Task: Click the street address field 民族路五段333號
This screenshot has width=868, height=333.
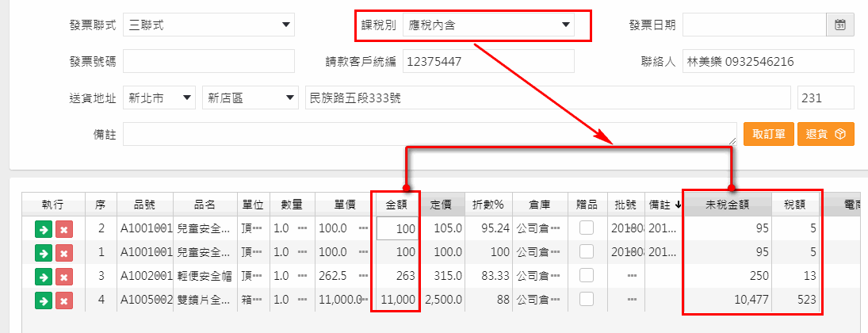Action: tap(548, 98)
